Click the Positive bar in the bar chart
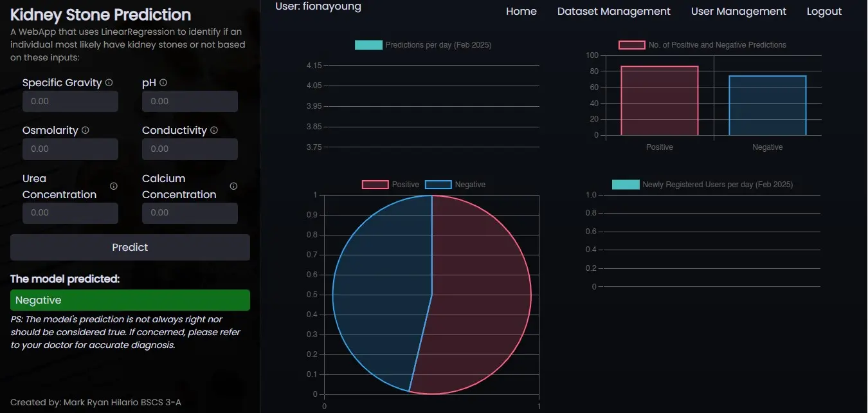 pos(659,101)
